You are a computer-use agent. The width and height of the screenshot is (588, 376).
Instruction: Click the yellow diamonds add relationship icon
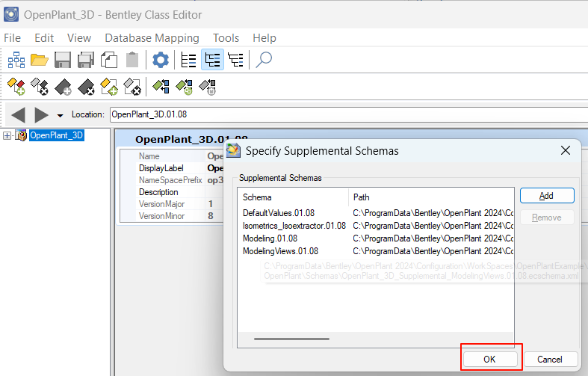(109, 87)
